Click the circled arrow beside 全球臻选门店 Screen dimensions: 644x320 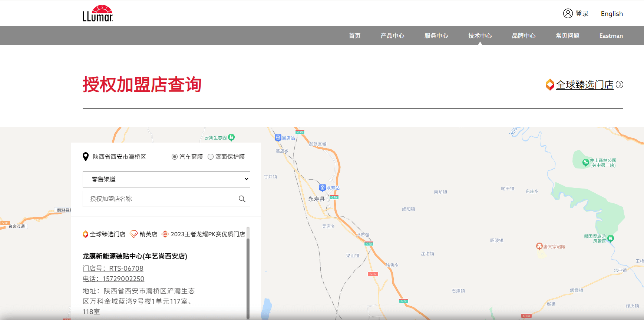620,84
